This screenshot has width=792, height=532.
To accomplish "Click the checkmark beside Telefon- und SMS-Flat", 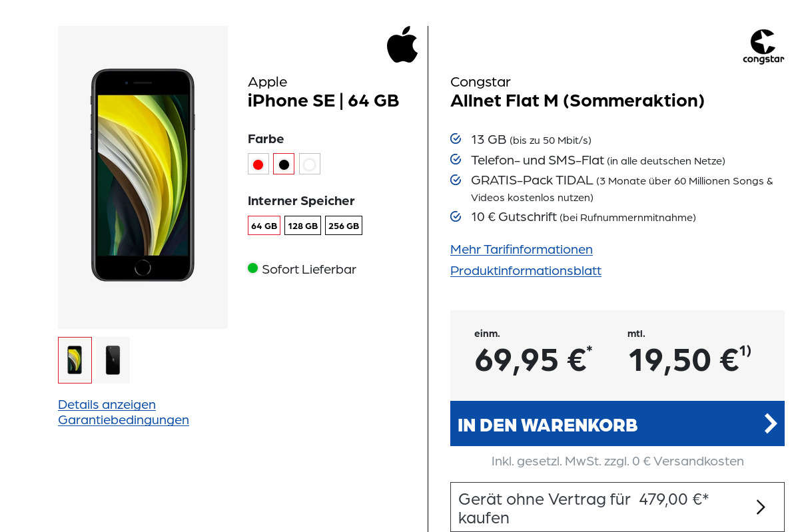I will pyautogui.click(x=456, y=159).
